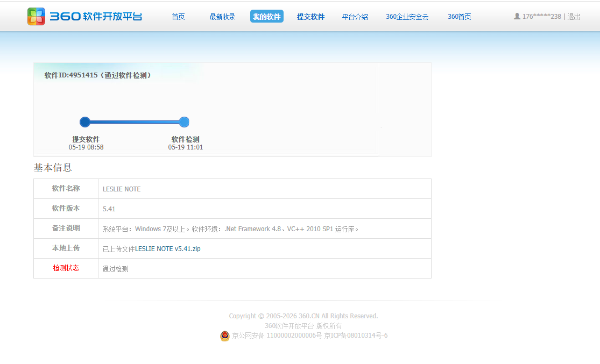
Task: Click the user avatar icon beside the phone number
Action: pyautogui.click(x=517, y=16)
